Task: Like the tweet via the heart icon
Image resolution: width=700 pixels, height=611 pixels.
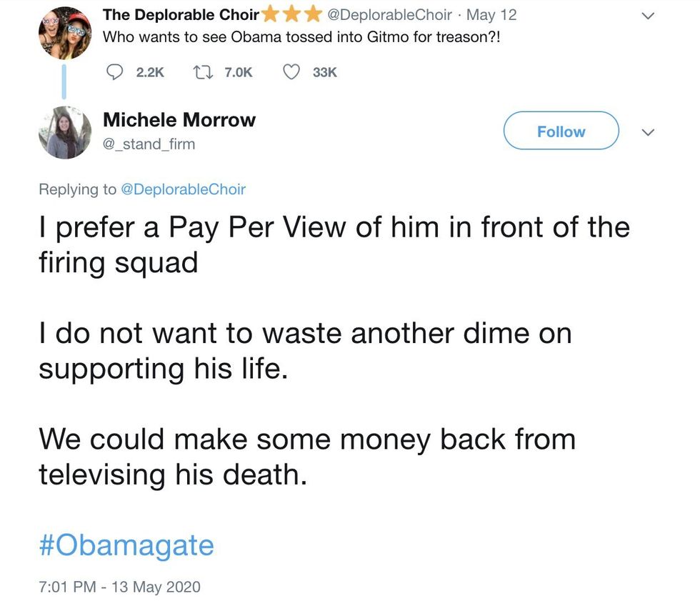Action: coord(291,71)
